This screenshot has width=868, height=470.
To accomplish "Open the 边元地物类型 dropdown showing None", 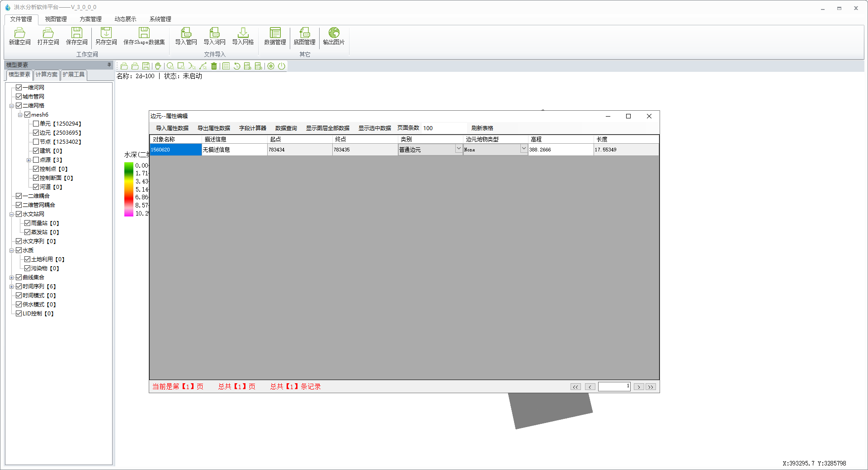I will click(x=524, y=149).
